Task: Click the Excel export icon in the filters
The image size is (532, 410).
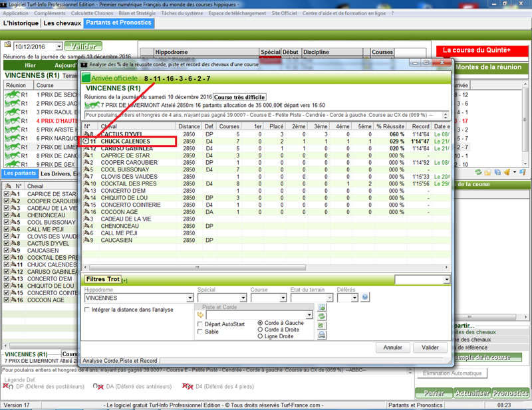Action: 323,326
